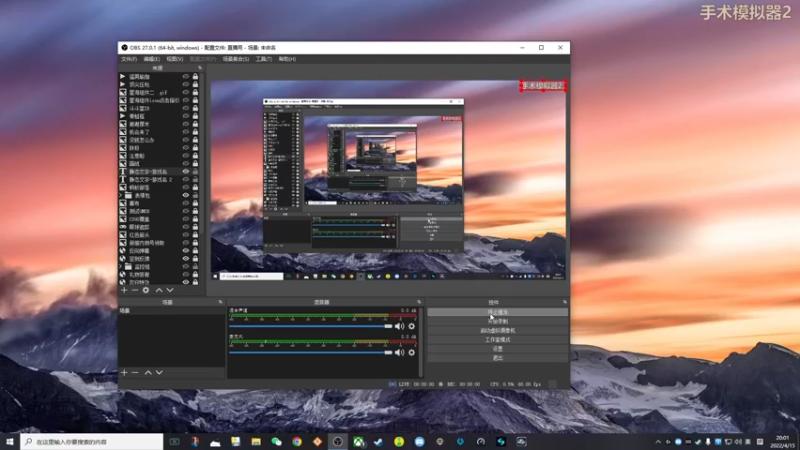Click 退出 to exit OBS
This screenshot has height=450, width=800.
(497, 358)
